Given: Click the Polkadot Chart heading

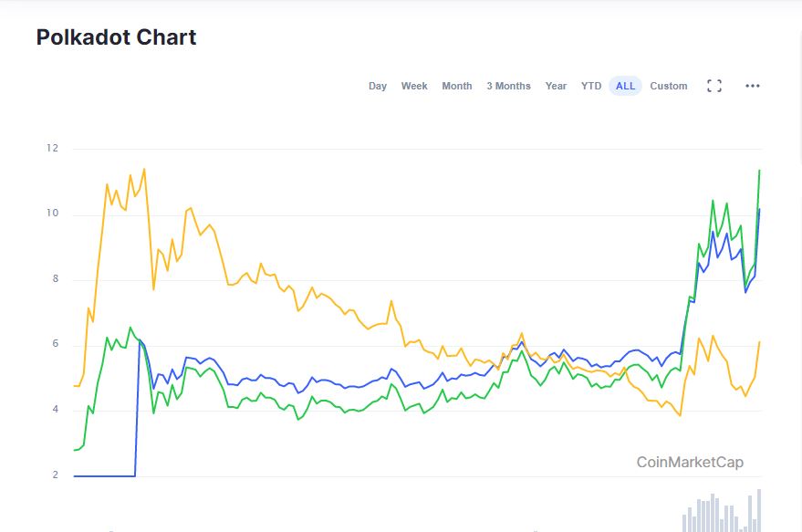Looking at the screenshot, I should click(116, 37).
